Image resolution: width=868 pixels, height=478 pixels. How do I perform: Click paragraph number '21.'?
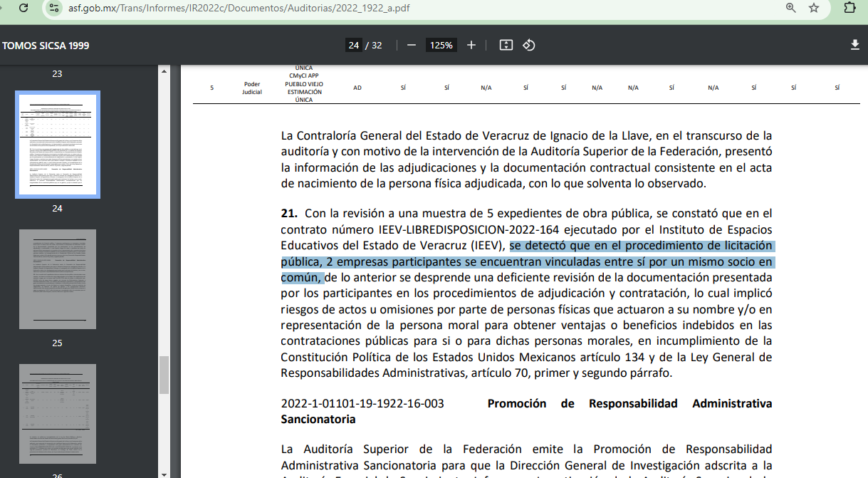[x=288, y=213]
